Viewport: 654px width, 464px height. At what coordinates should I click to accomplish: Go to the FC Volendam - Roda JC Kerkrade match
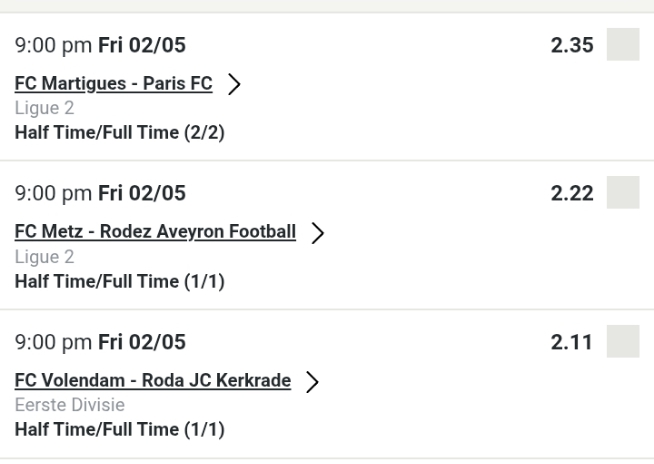click(x=153, y=380)
